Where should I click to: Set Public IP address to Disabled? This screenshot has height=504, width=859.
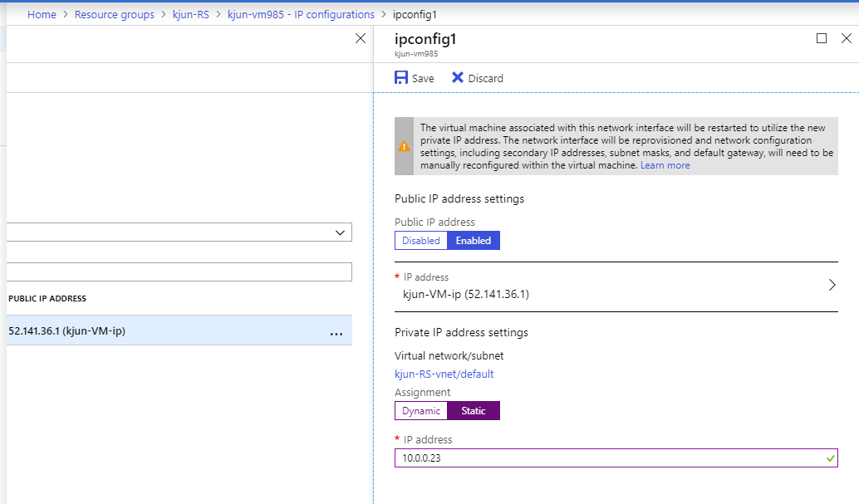tap(421, 241)
